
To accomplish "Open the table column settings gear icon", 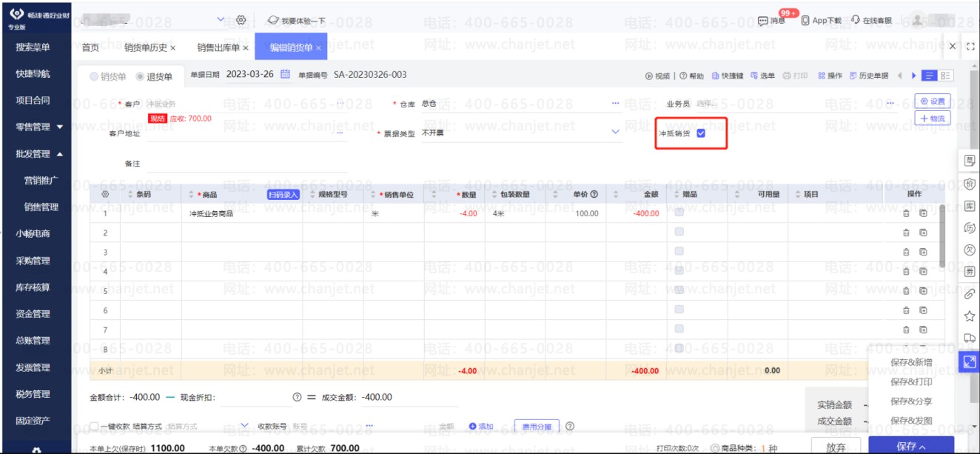I will pos(105,194).
